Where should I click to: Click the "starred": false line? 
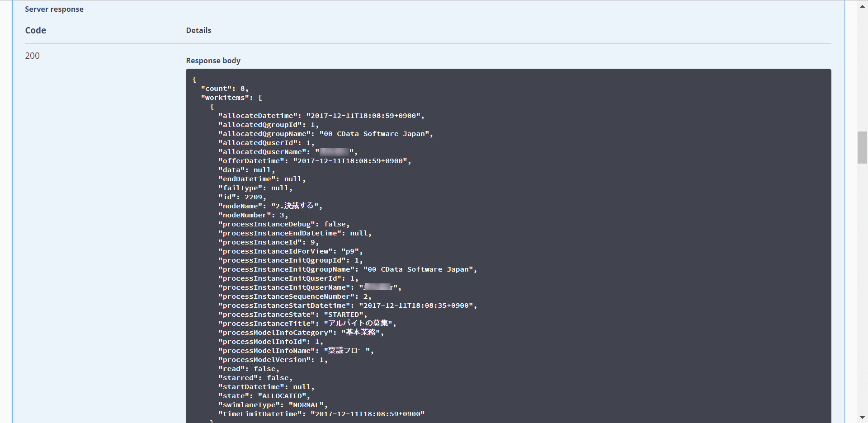(255, 378)
